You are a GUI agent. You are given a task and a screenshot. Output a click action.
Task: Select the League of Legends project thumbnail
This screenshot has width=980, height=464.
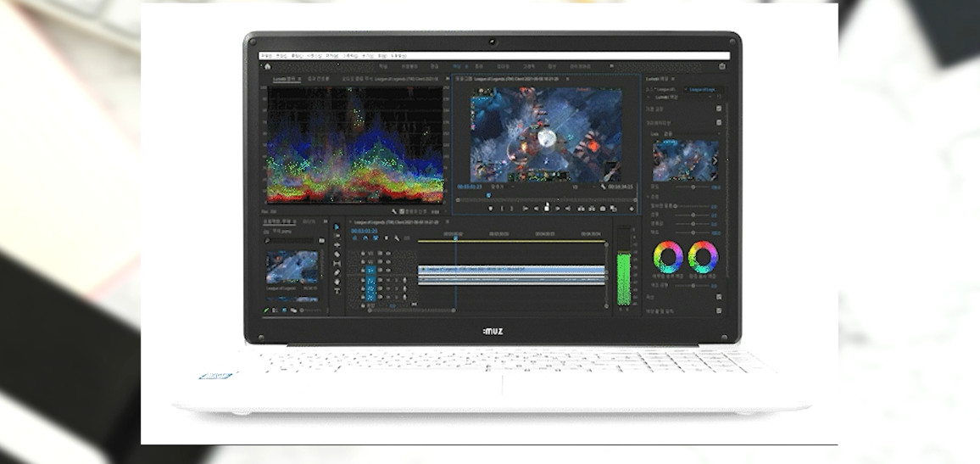click(292, 267)
